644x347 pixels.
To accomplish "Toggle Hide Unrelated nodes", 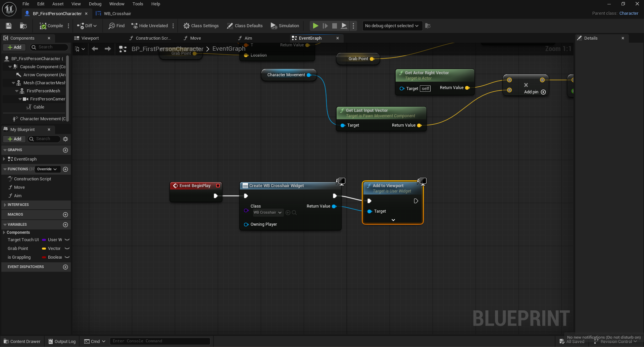I will click(x=150, y=26).
